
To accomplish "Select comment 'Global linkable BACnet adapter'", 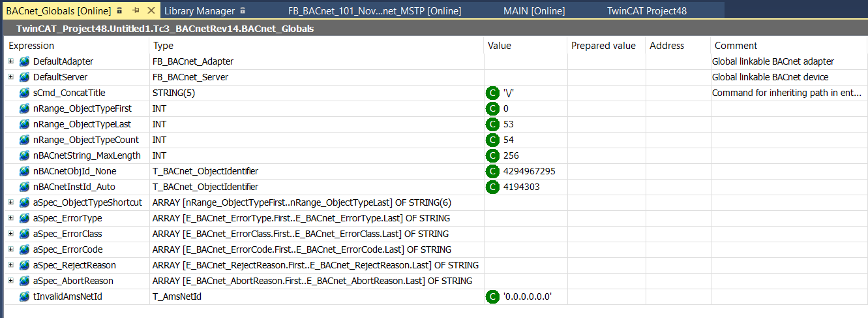I will click(x=773, y=61).
